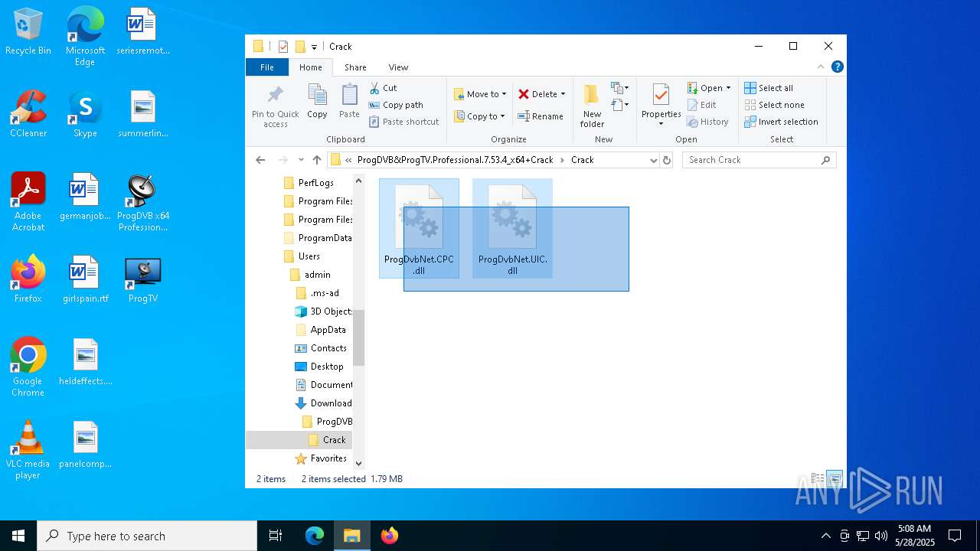Open Recent locations dropdown arrow

tap(301, 160)
